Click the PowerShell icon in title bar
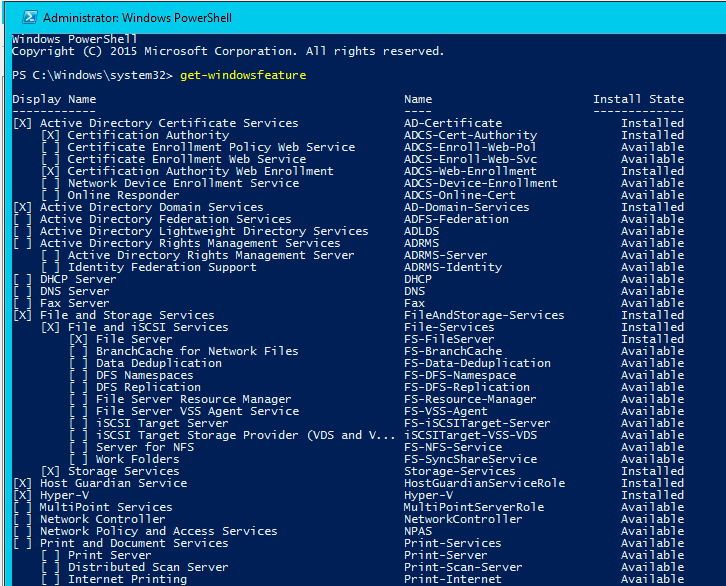The width and height of the screenshot is (726, 586). (x=30, y=17)
